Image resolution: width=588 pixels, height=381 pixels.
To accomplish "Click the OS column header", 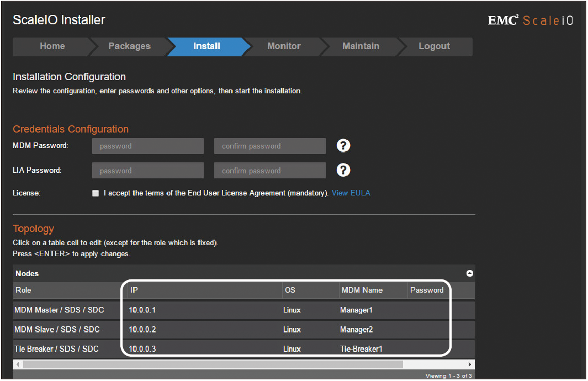I will 310,290.
